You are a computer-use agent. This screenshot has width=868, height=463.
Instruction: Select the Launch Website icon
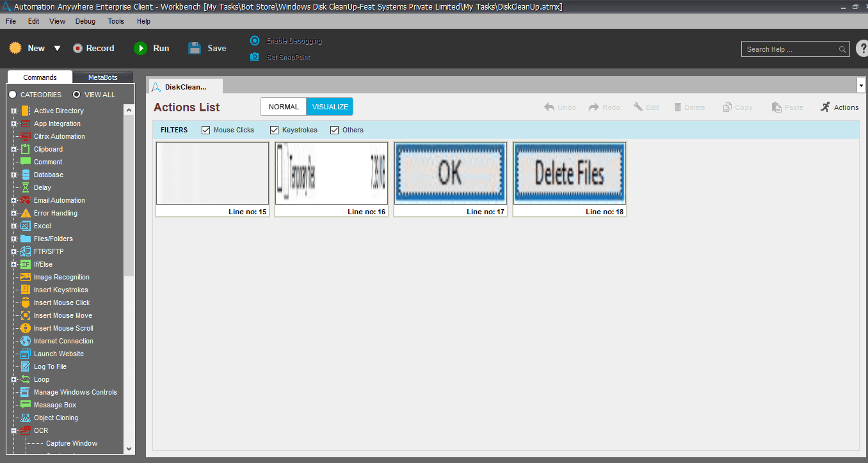[26, 354]
